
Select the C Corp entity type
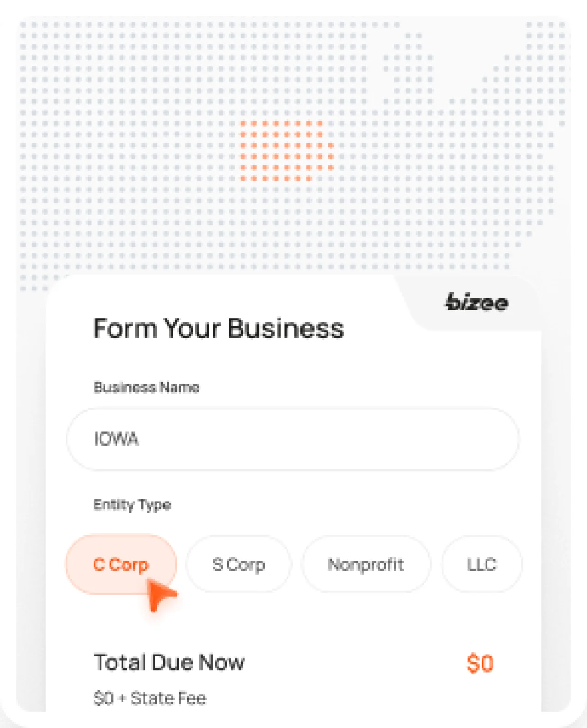pyautogui.click(x=121, y=564)
